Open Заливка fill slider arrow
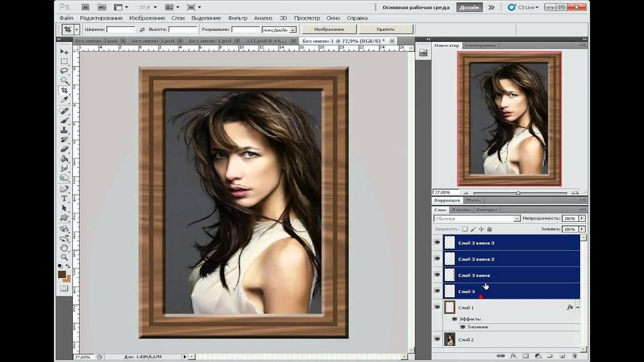 [x=582, y=229]
